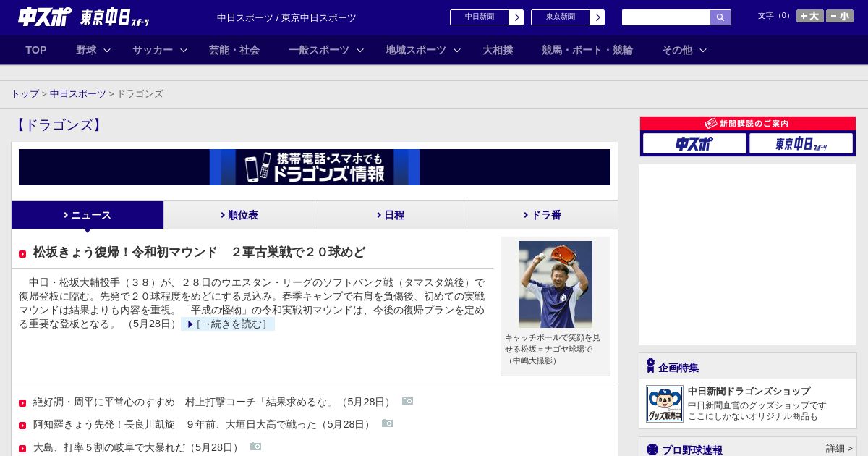
Task: Click the 企画特集 ribbon icon
Action: point(650,366)
